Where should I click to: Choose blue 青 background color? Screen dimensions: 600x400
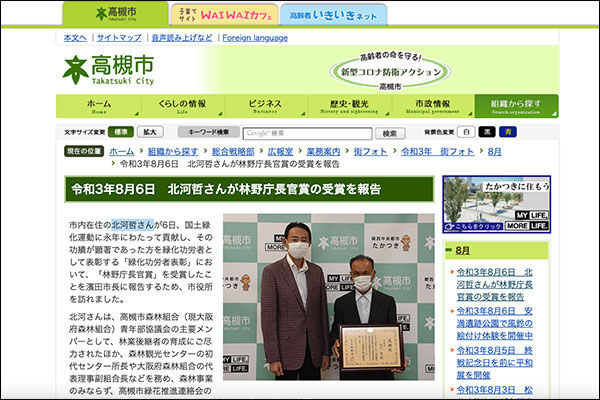508,132
